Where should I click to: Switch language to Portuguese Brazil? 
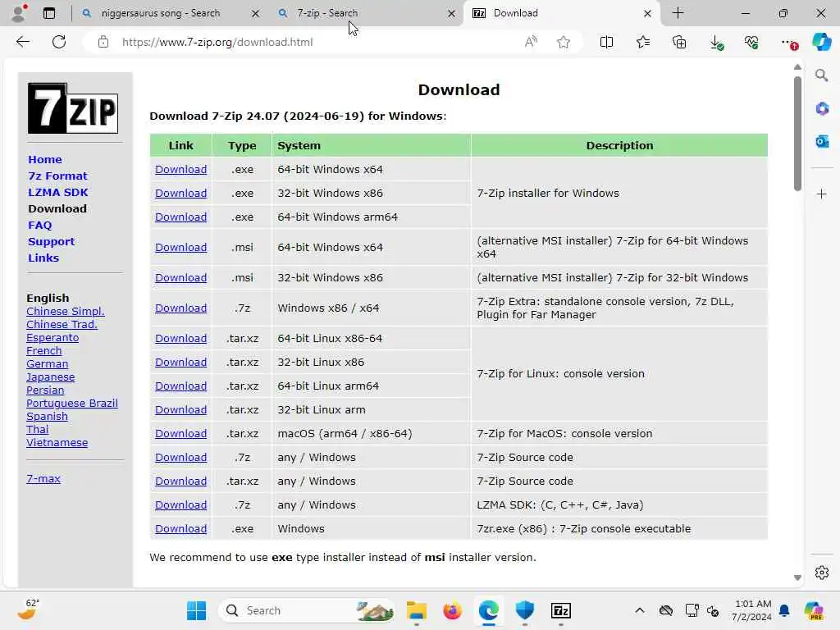pos(72,404)
